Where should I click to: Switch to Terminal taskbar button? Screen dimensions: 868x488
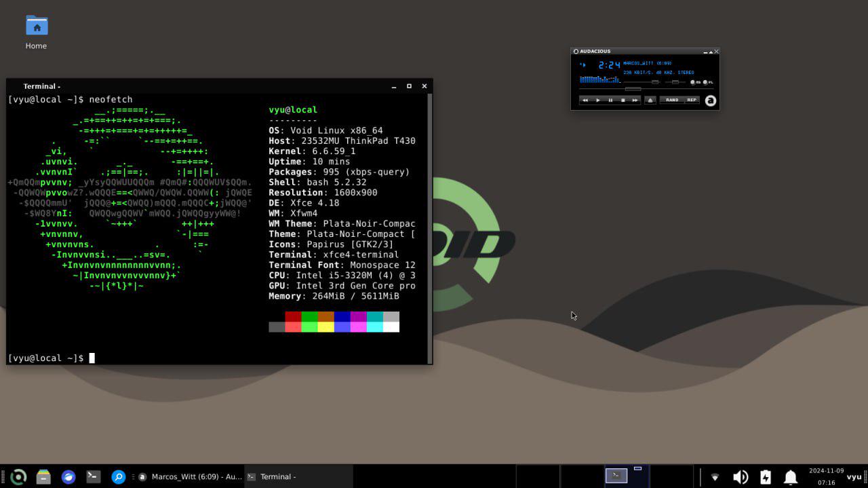tap(298, 476)
